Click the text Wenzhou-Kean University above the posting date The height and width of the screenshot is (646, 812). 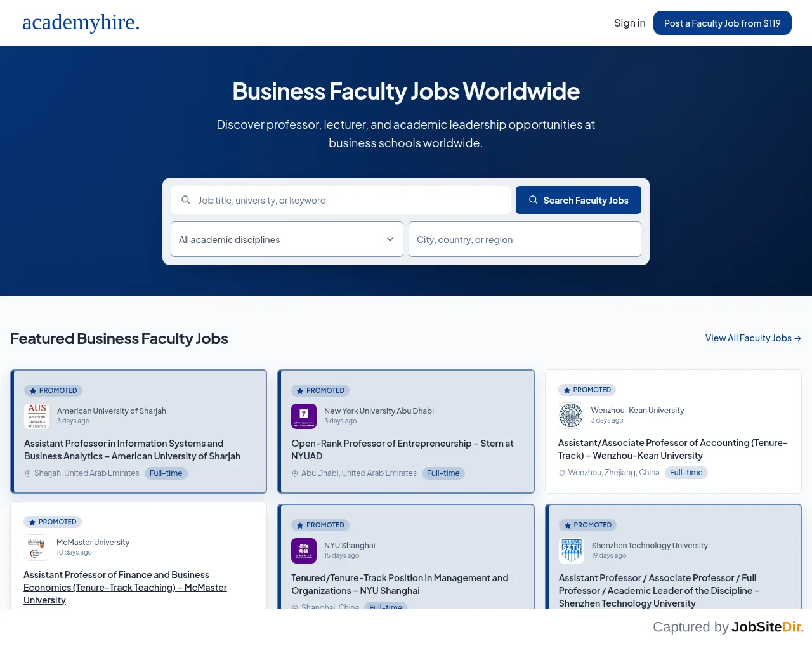point(638,411)
